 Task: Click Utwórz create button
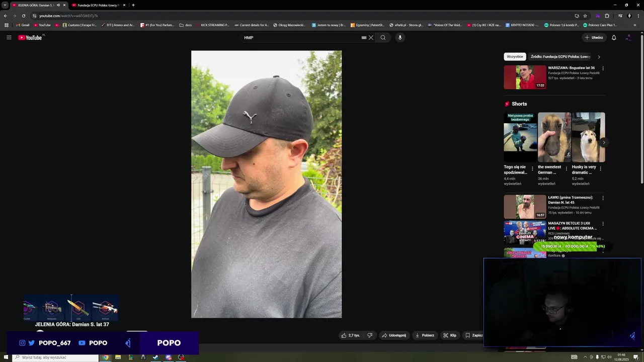[x=594, y=38]
